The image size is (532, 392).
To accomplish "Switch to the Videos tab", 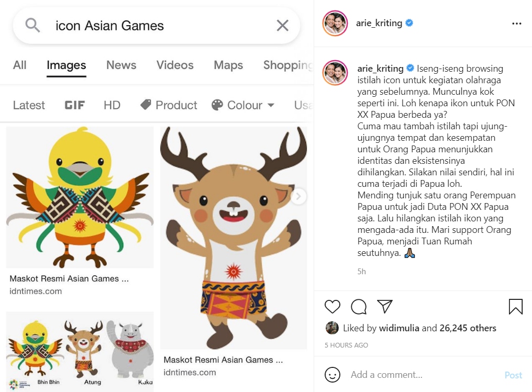I will [x=175, y=65].
